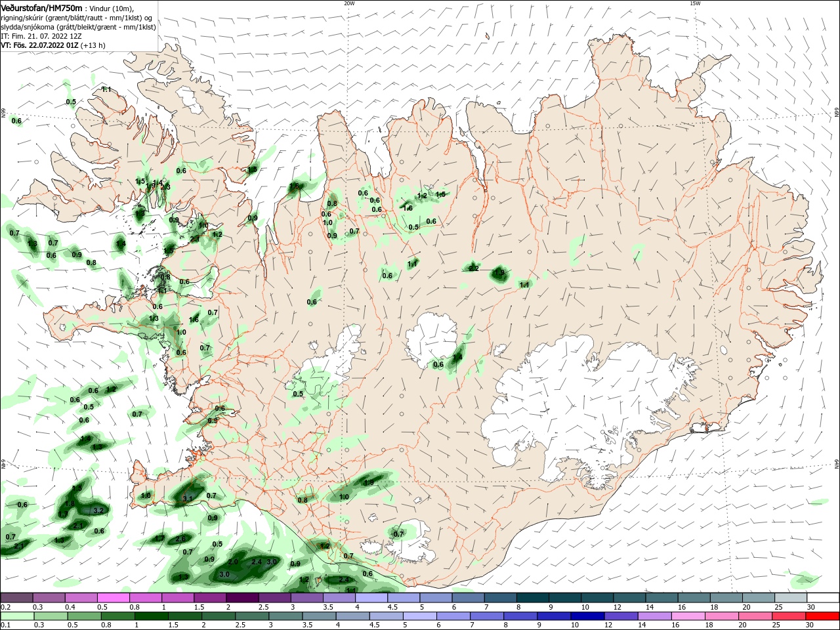Click the dark teal swatch between 9 and 10 in the top legend row

point(564,598)
